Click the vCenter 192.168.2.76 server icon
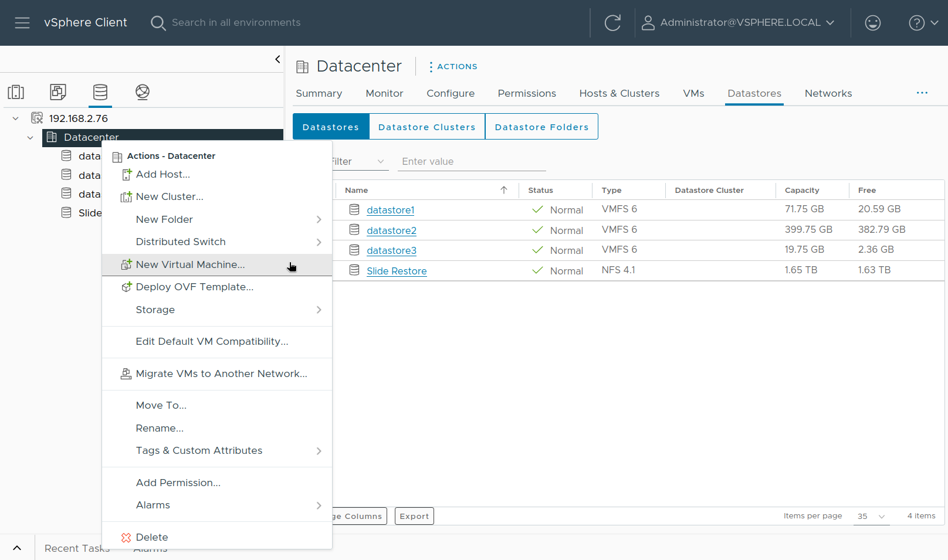This screenshot has width=948, height=560. point(37,118)
